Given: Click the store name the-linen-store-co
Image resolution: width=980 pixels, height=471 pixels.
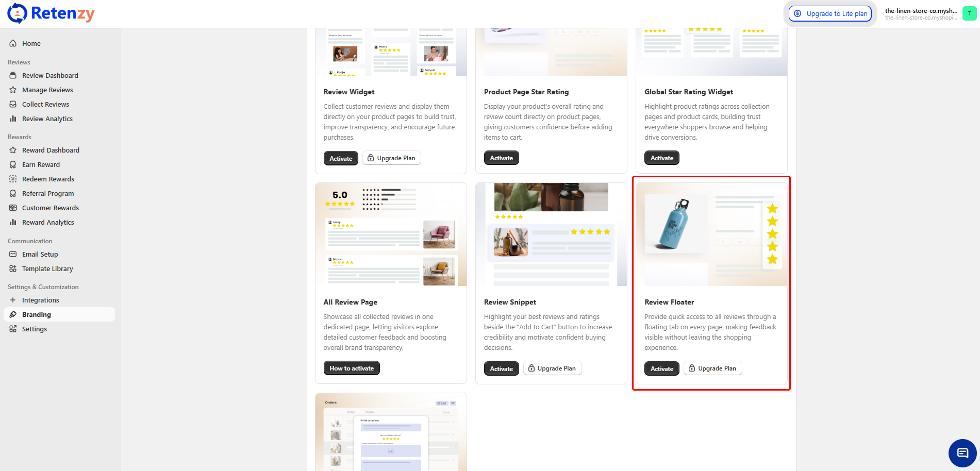Looking at the screenshot, I should (x=921, y=10).
